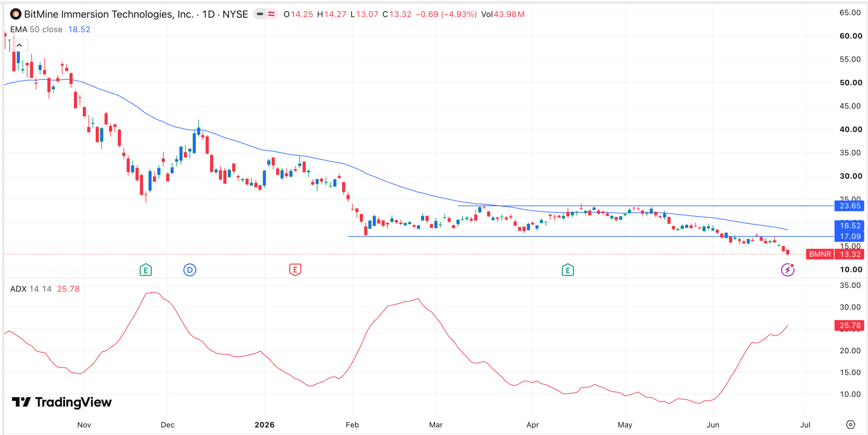
Task: Open the green earnings marker in late November
Action: 146,270
